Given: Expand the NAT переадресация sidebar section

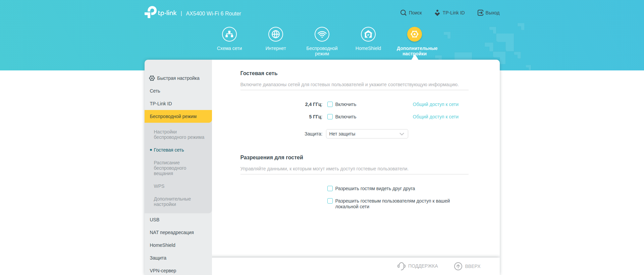Looking at the screenshot, I should (172, 232).
